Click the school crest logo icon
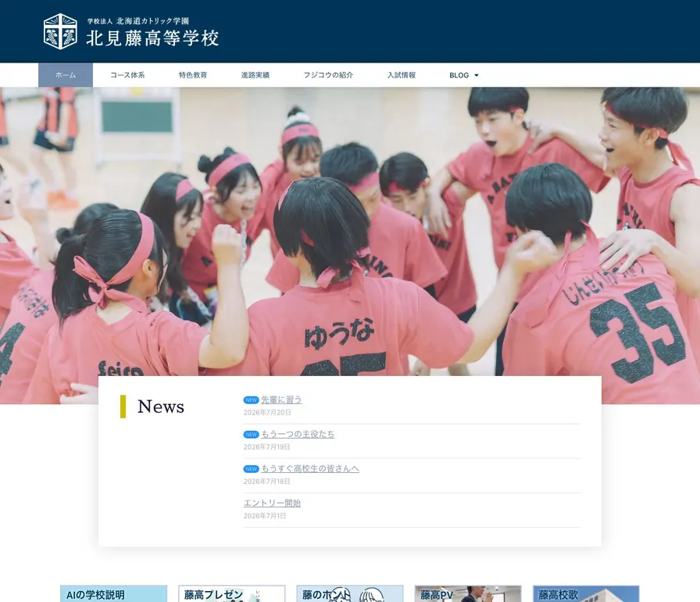 [x=60, y=31]
